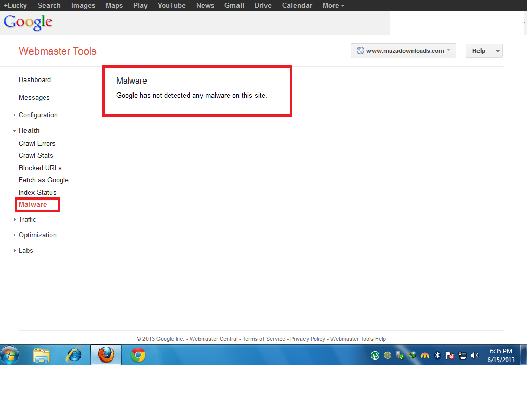
Task: Open Crawl Stats under Health
Action: point(36,156)
